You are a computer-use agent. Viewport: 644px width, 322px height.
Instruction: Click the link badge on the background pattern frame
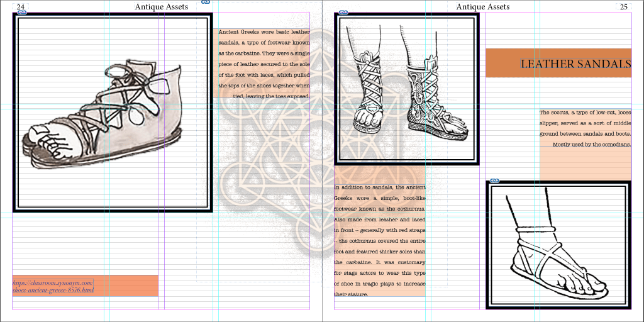(x=206, y=3)
